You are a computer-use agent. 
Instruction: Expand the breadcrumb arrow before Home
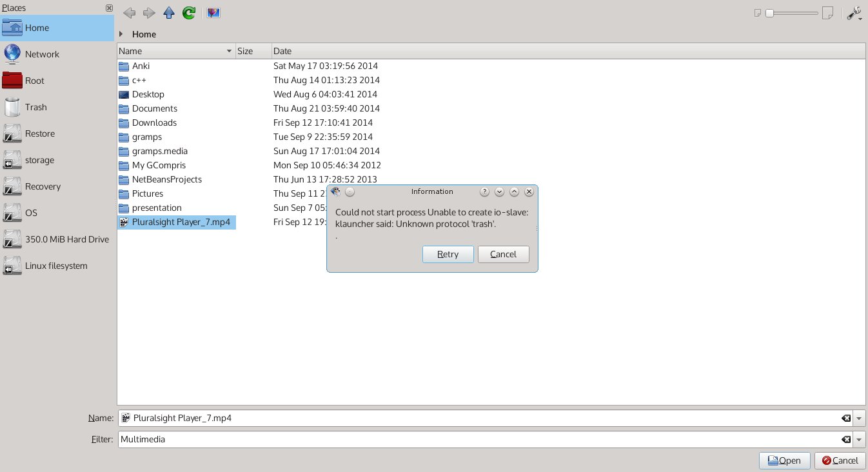coord(121,34)
